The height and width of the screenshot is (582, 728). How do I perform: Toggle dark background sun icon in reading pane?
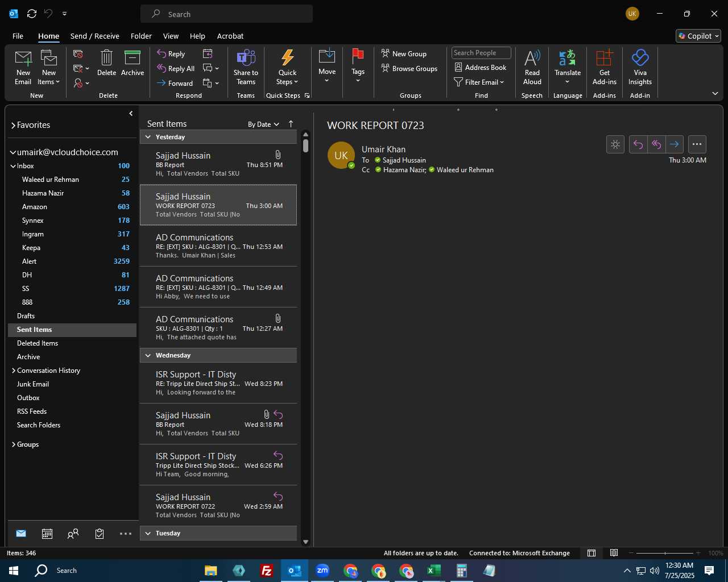(615, 144)
